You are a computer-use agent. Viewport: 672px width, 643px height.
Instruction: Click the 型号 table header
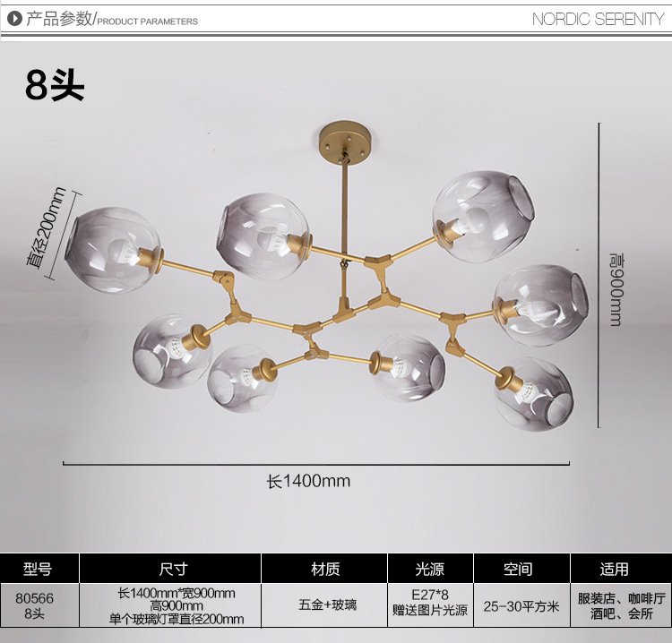pos(39,569)
